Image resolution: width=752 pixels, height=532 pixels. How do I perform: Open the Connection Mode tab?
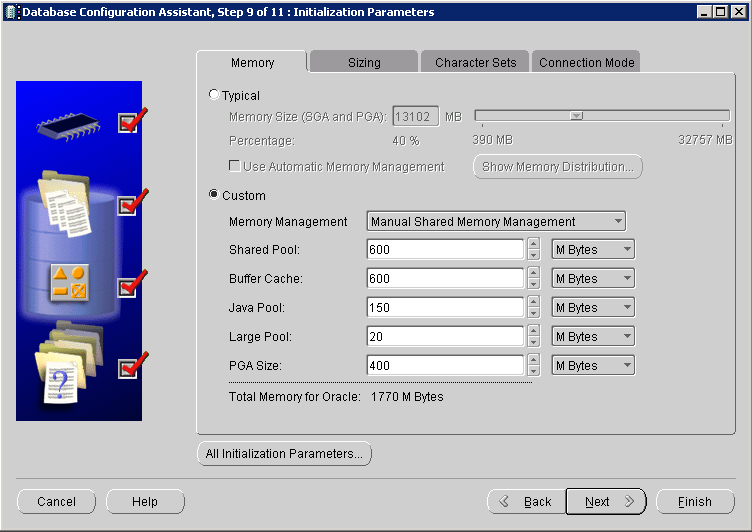[x=587, y=62]
